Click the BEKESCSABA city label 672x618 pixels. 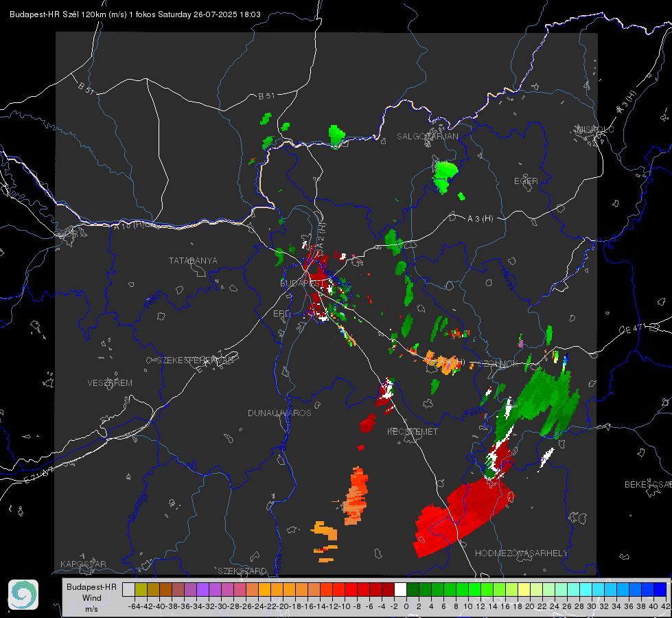pos(648,485)
